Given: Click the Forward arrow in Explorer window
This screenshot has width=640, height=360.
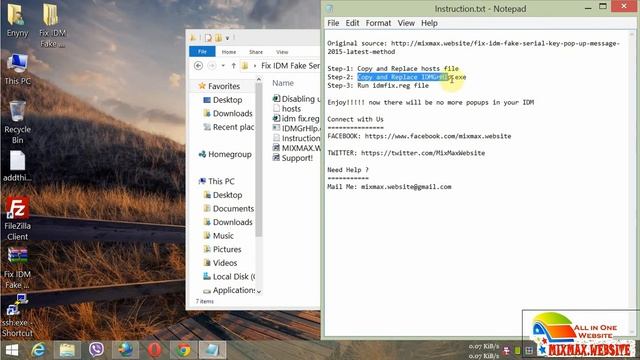Looking at the screenshot, I should pyautogui.click(x=212, y=66).
